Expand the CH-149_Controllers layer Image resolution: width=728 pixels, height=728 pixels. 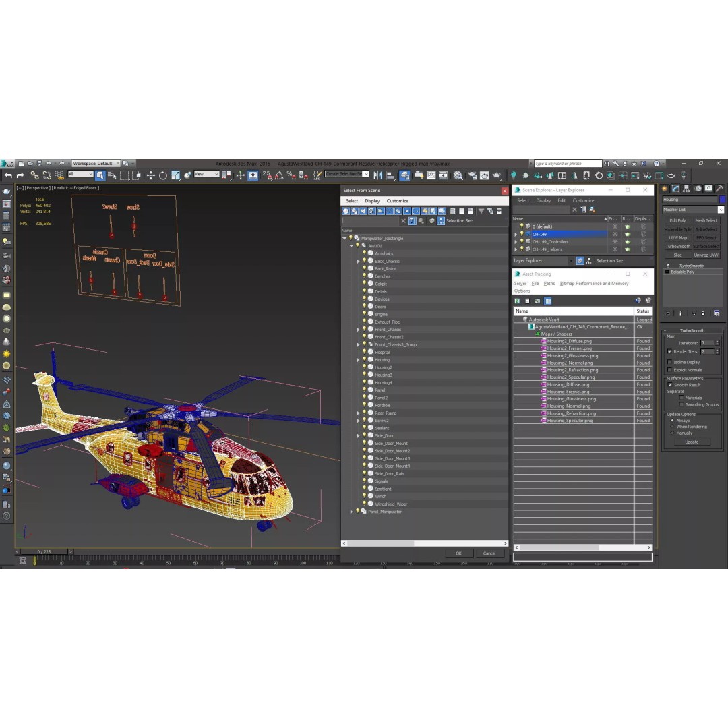516,242
